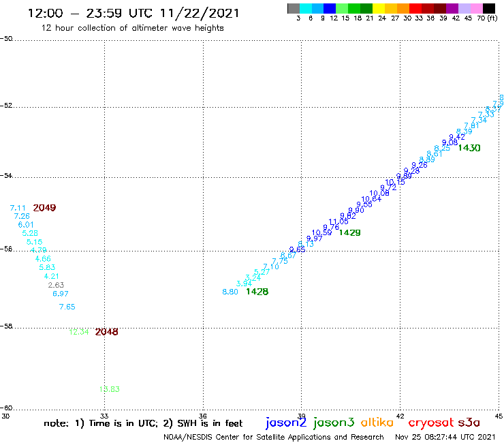
Task: Click the black swatch at legend end
Action: tap(488, 8)
